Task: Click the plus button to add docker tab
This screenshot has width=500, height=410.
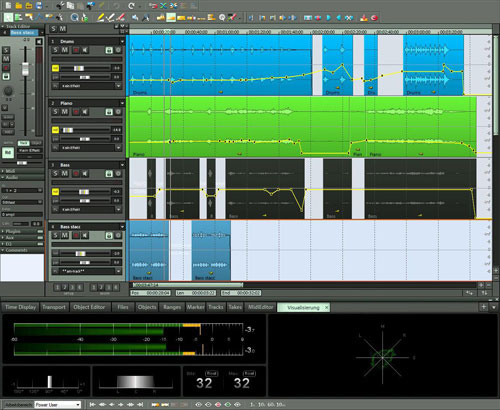Action: [x=484, y=307]
